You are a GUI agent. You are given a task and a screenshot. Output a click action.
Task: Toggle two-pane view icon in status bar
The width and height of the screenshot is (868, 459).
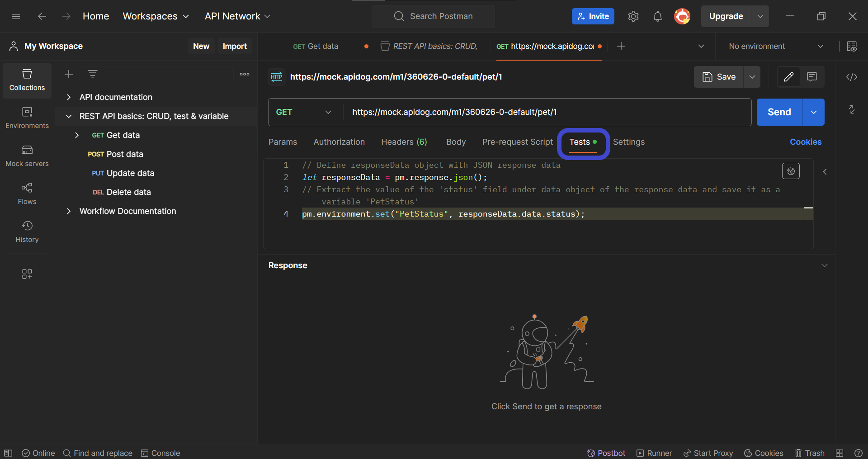pos(840,453)
